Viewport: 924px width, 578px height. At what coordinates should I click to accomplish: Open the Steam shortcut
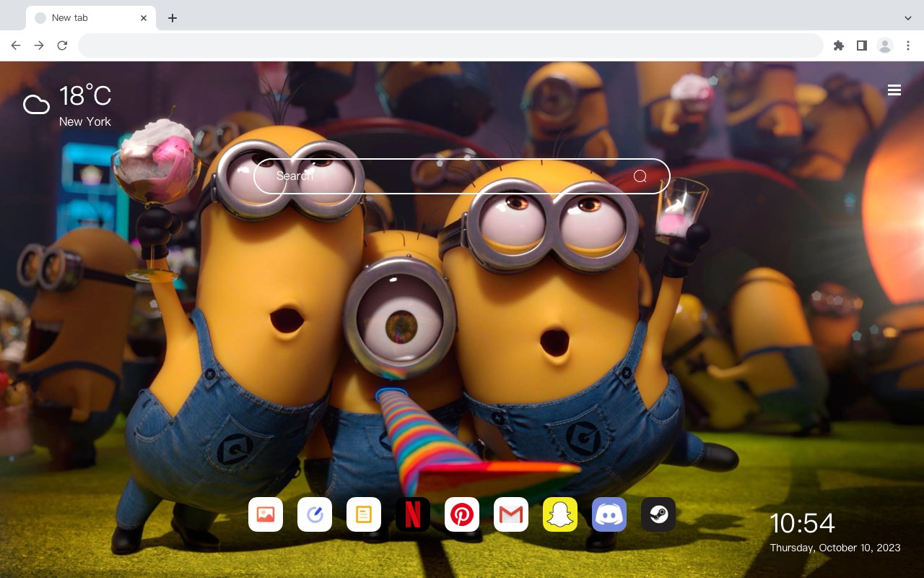[658, 514]
